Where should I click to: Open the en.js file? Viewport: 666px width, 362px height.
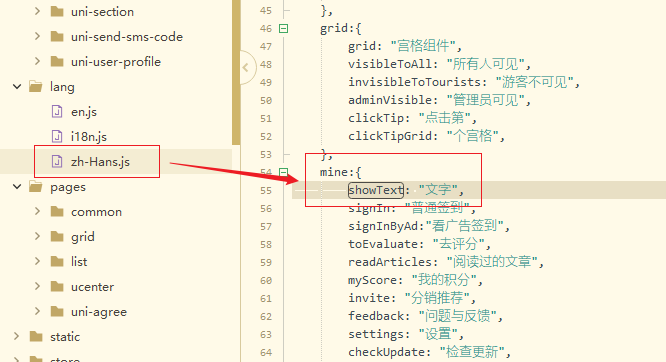pyautogui.click(x=84, y=112)
